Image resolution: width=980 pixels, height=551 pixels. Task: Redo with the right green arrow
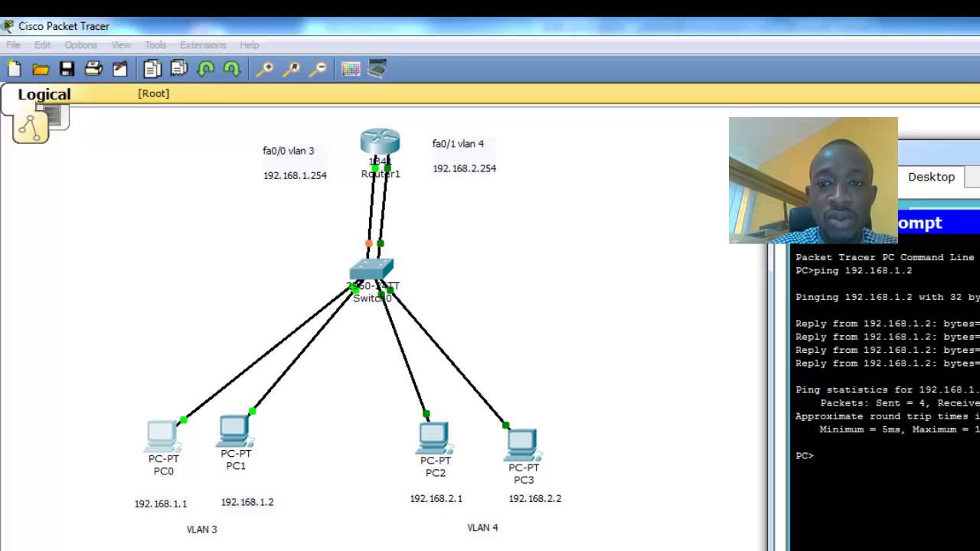click(232, 69)
